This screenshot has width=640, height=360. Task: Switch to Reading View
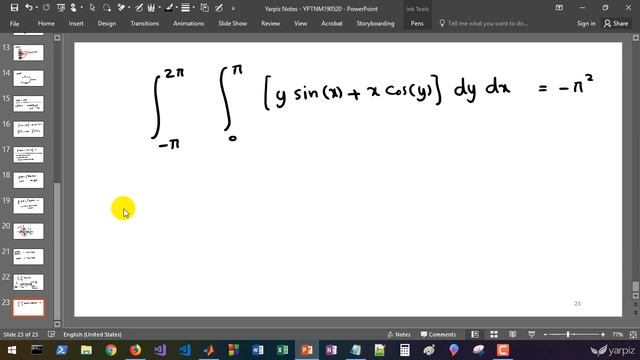coord(513,334)
